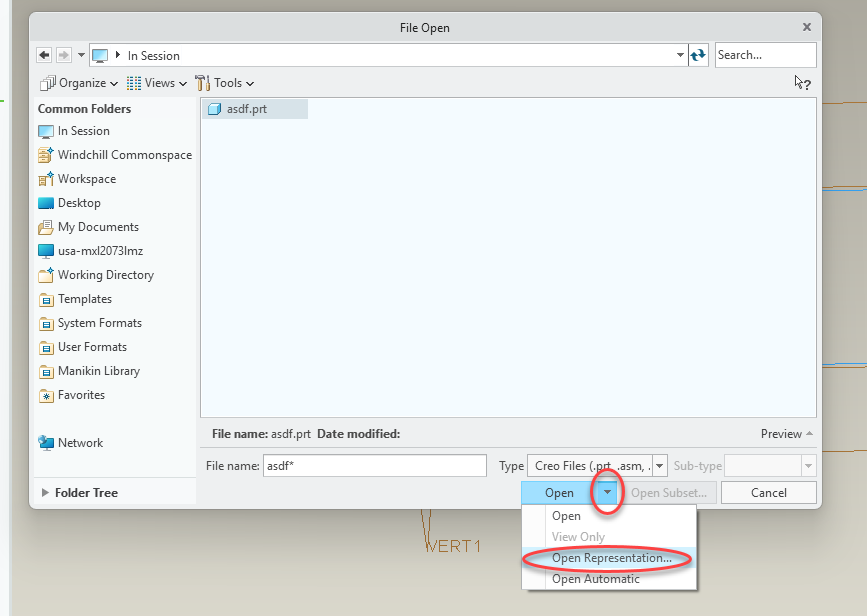This screenshot has width=867, height=616.
Task: Click the forward navigation arrow icon
Action: pos(64,55)
